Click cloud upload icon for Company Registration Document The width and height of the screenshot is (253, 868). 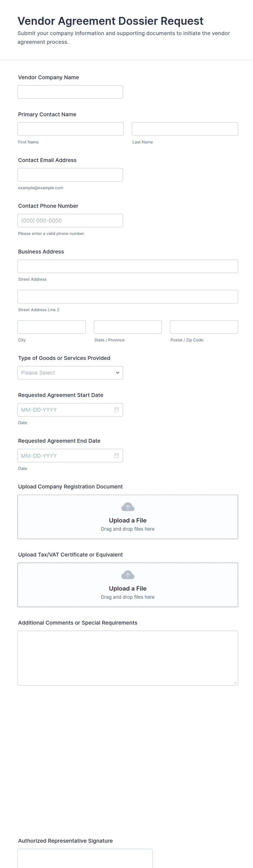[x=128, y=507]
